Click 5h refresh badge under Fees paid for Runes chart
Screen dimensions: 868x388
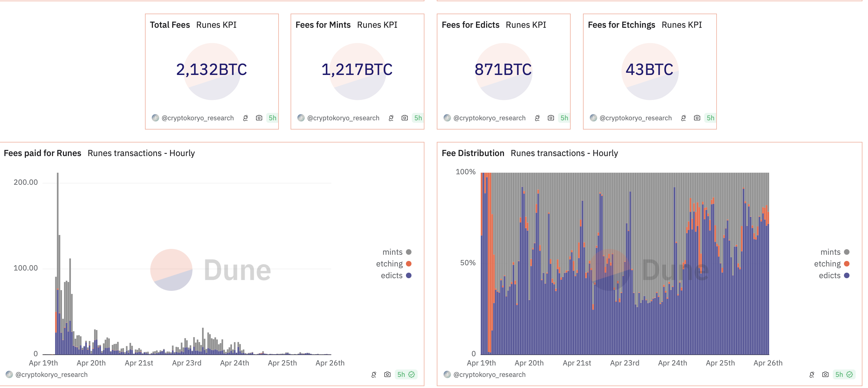click(x=401, y=374)
